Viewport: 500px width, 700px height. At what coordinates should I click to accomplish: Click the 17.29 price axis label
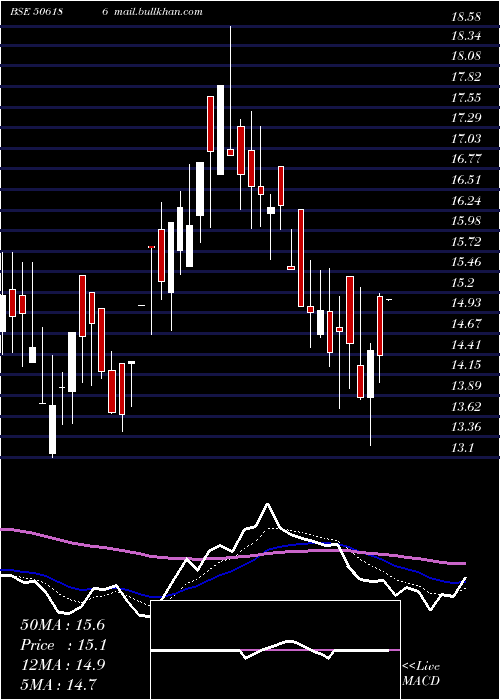[466, 118]
